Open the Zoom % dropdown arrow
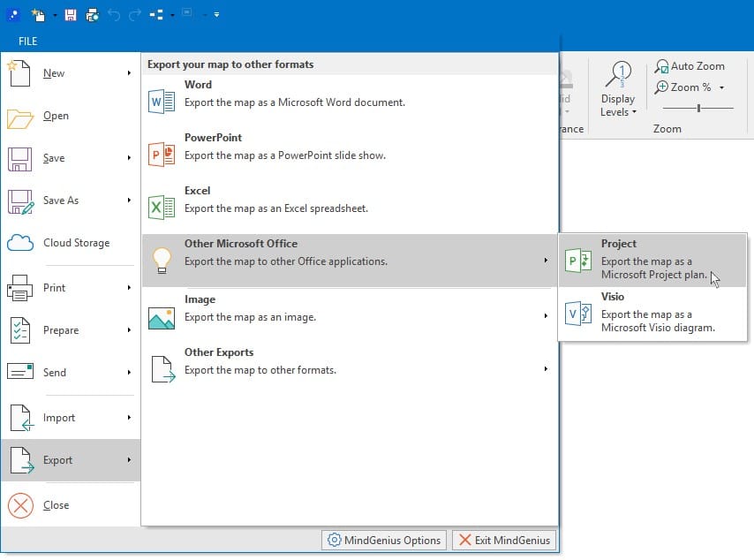 (722, 87)
